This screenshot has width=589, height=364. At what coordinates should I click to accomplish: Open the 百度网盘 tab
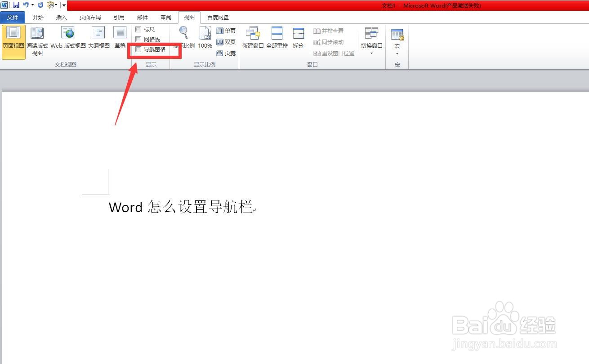(x=218, y=18)
